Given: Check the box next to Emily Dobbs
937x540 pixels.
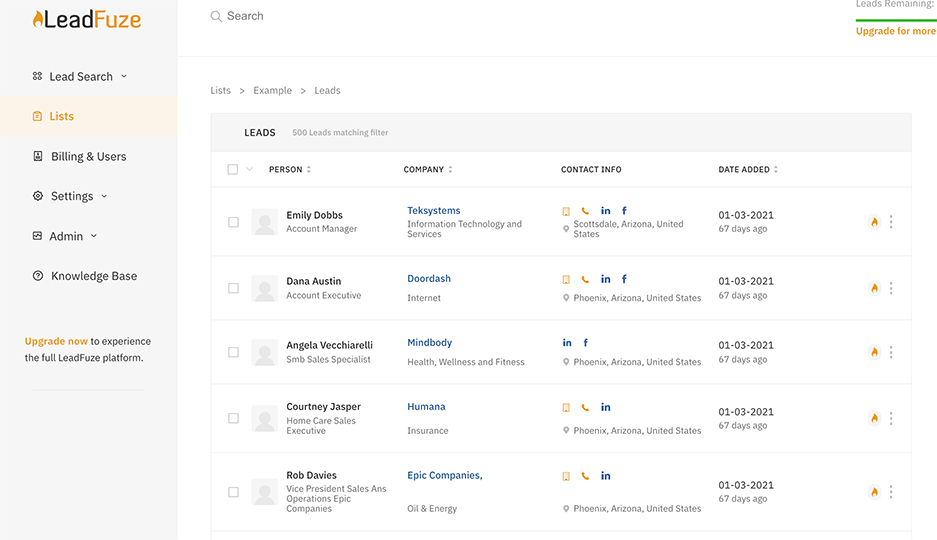Looking at the screenshot, I should pos(233,222).
